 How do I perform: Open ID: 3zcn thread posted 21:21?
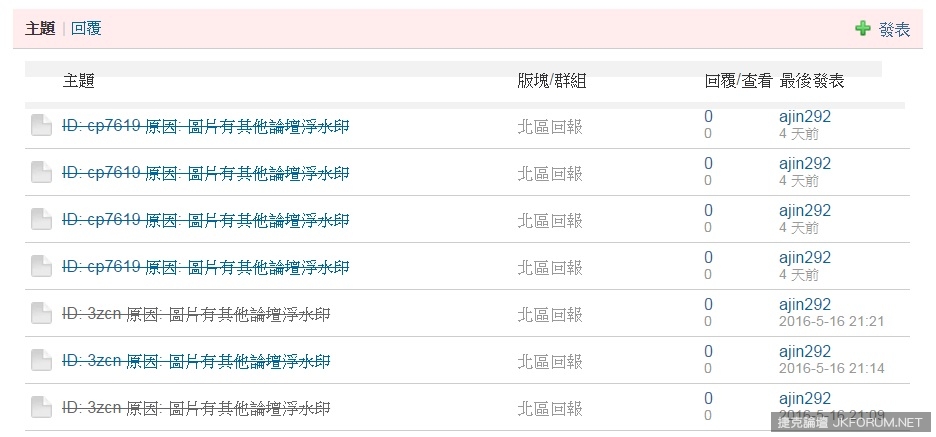click(196, 314)
